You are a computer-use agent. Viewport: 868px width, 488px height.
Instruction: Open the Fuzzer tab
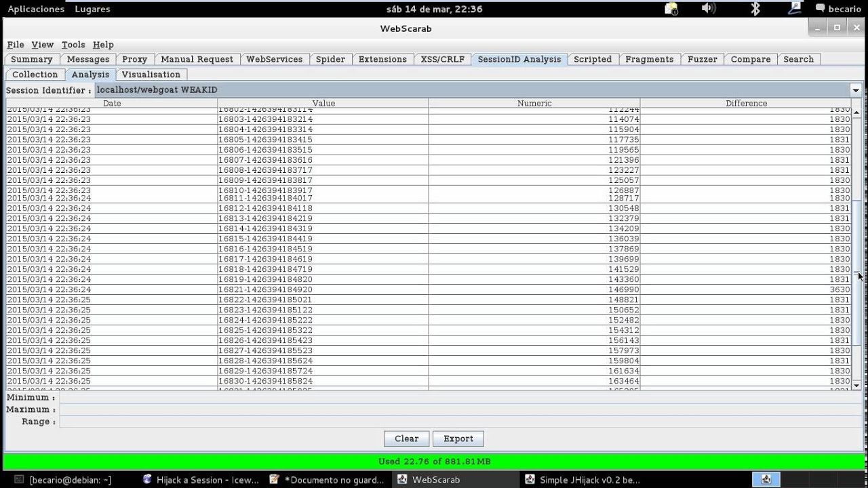pyautogui.click(x=703, y=59)
